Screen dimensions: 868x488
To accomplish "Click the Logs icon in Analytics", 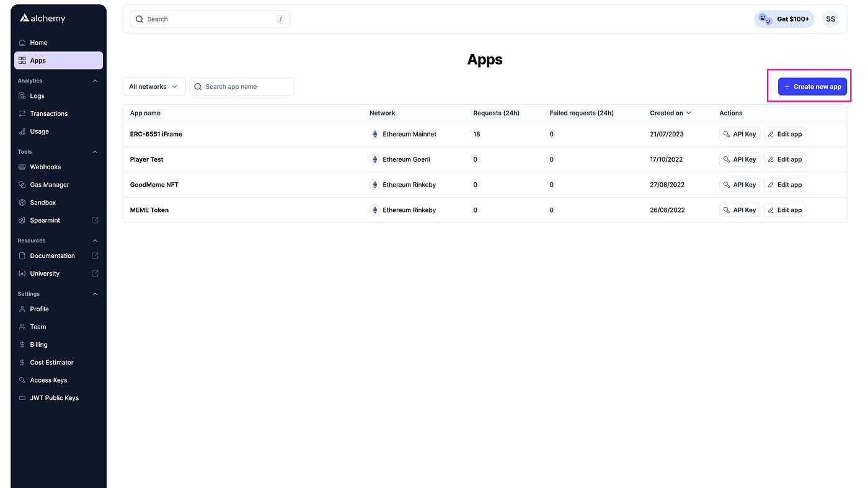I will 22,96.
